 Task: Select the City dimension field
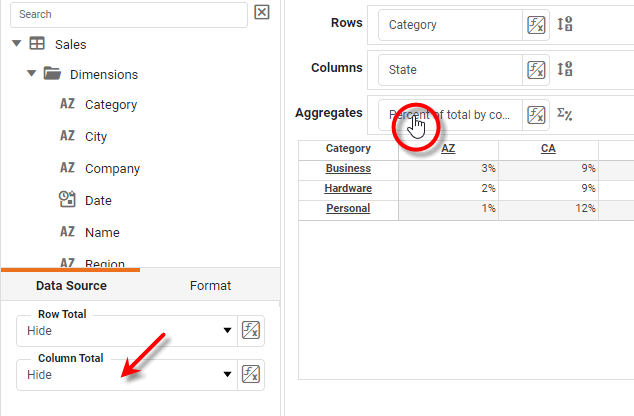coord(96,136)
